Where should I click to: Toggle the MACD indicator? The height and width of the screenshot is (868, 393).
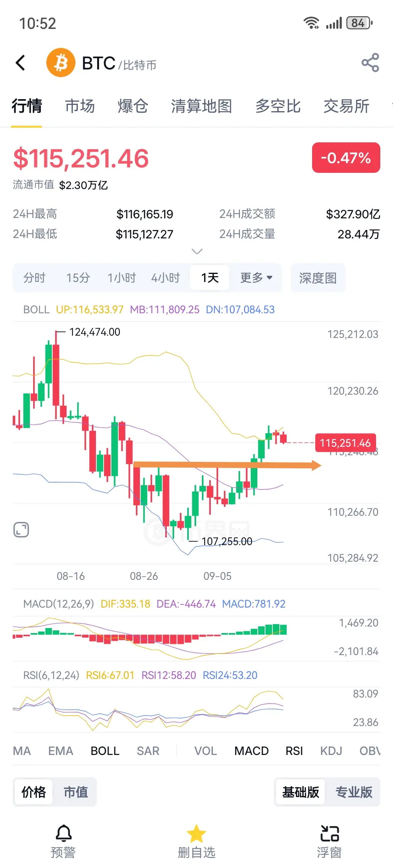[x=252, y=751]
